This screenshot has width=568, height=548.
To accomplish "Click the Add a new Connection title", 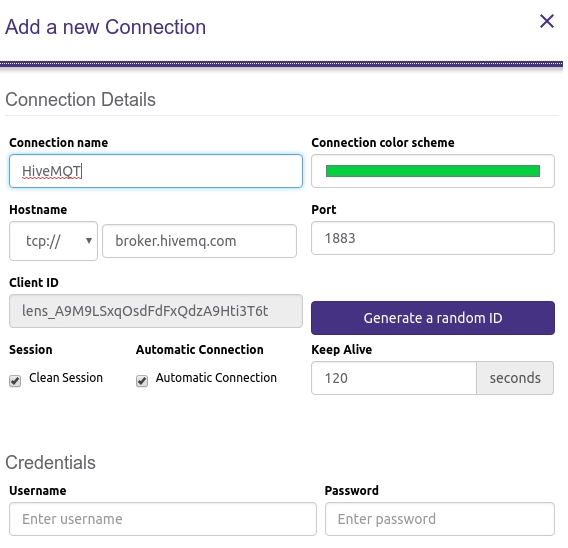I will [x=105, y=27].
